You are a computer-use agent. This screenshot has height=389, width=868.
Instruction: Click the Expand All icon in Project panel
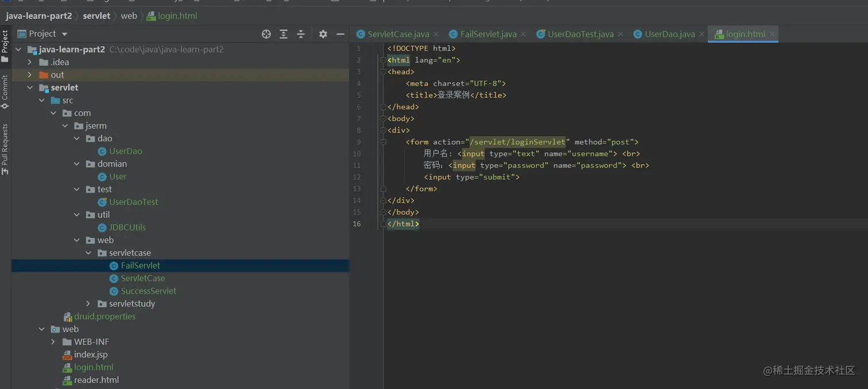[284, 34]
